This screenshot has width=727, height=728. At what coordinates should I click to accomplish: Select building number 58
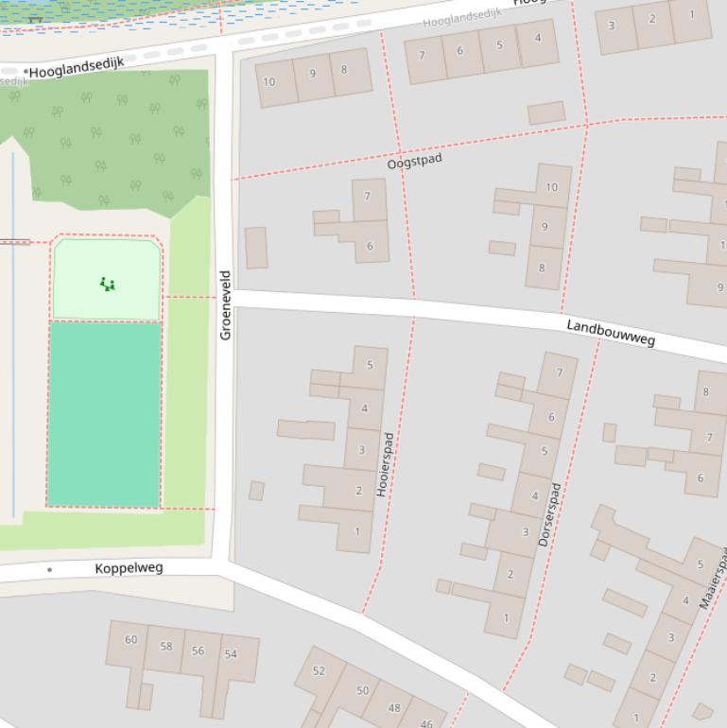point(166,647)
